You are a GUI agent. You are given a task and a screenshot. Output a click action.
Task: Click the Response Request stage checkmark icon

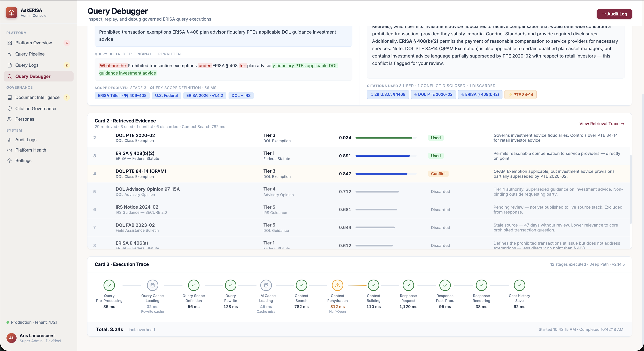408,285
